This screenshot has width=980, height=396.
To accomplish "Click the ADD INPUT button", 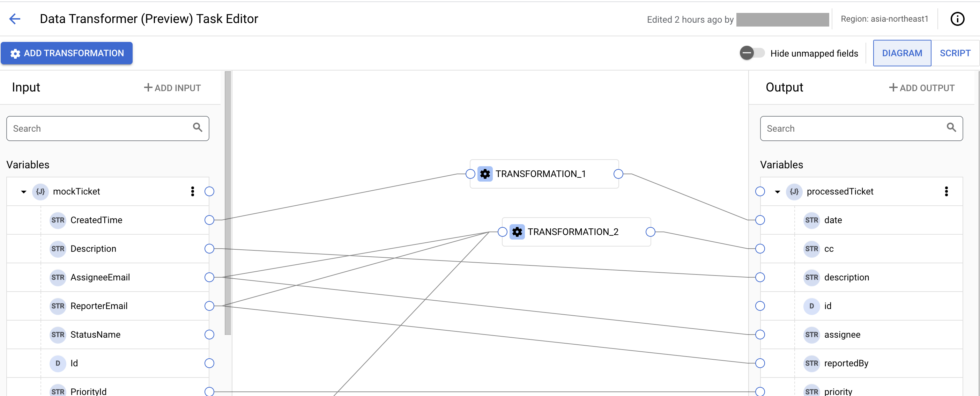I will [x=172, y=88].
